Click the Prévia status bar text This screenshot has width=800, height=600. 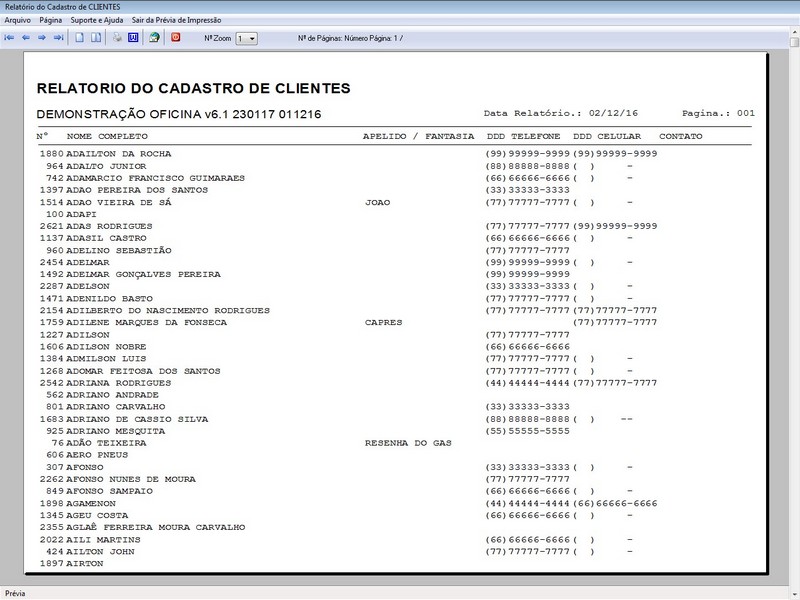pos(15,593)
